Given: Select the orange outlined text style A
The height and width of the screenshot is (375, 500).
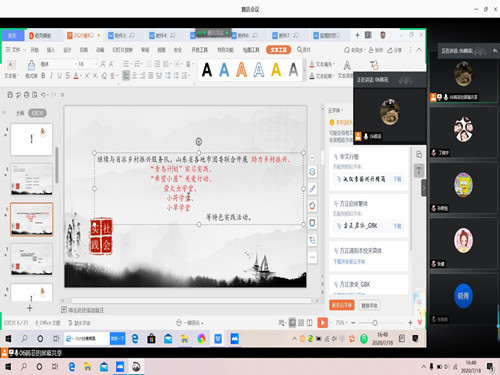Looking at the screenshot, I should tap(241, 70).
